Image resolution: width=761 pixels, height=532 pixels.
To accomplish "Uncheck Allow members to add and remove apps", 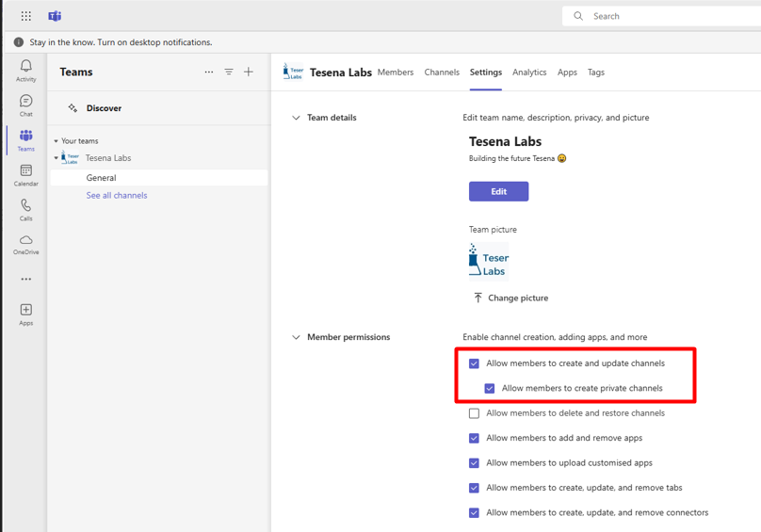I will pos(474,438).
